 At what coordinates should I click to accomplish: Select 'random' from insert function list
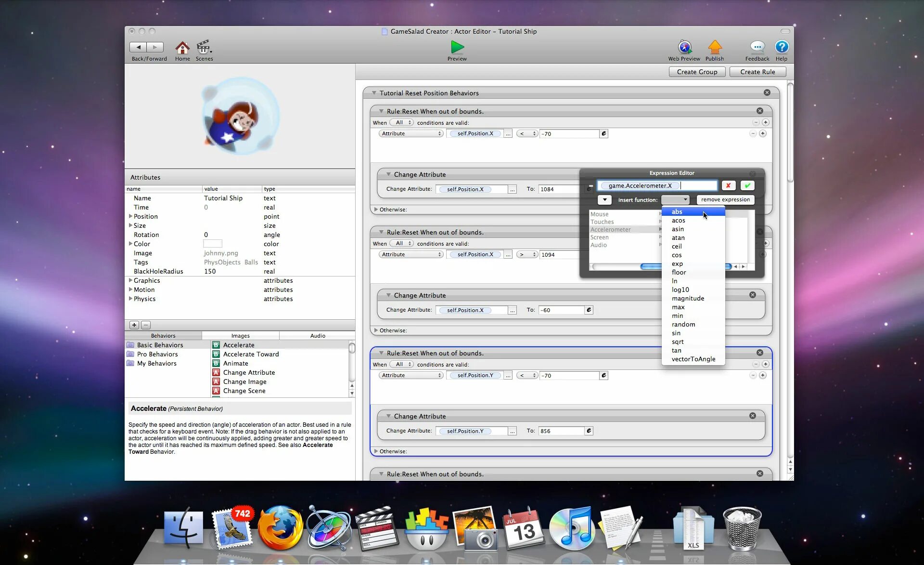pos(683,324)
